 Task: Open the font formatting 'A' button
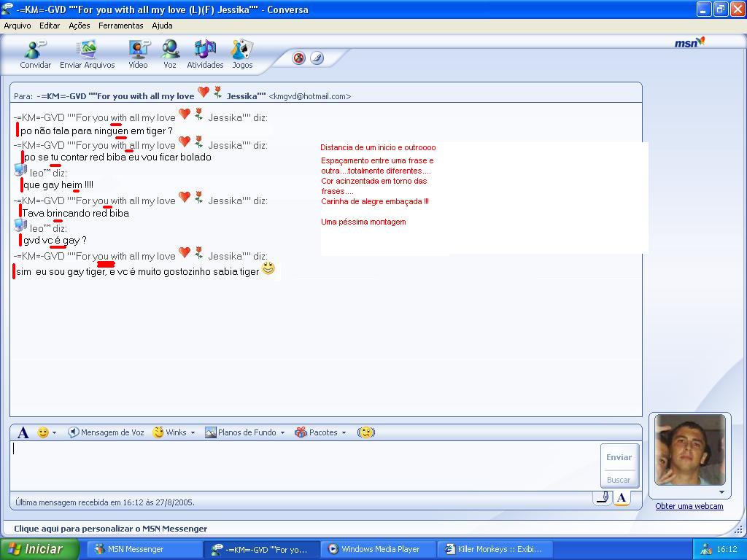pyautogui.click(x=23, y=432)
